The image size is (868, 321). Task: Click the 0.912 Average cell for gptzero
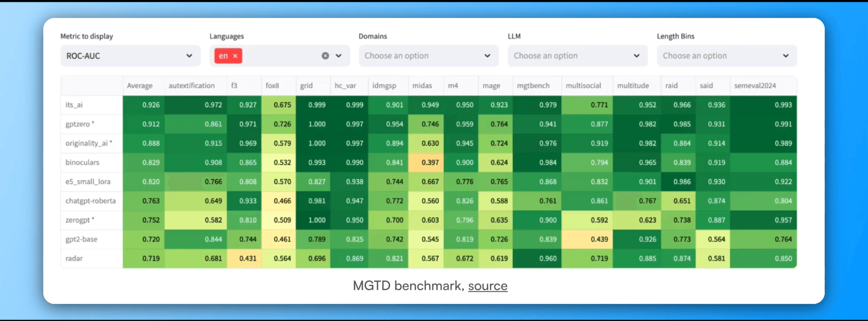pyautogui.click(x=143, y=124)
